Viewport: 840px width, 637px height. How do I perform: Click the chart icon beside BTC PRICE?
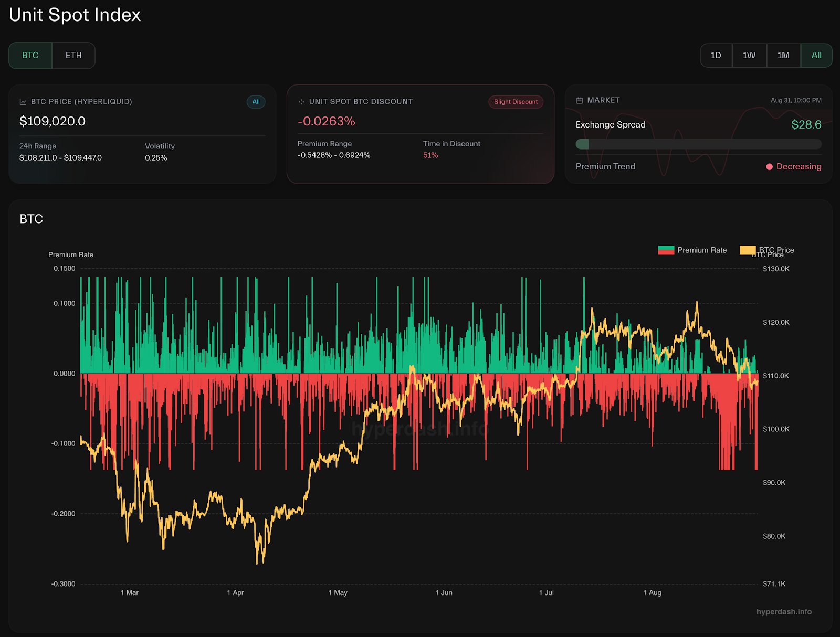(23, 102)
